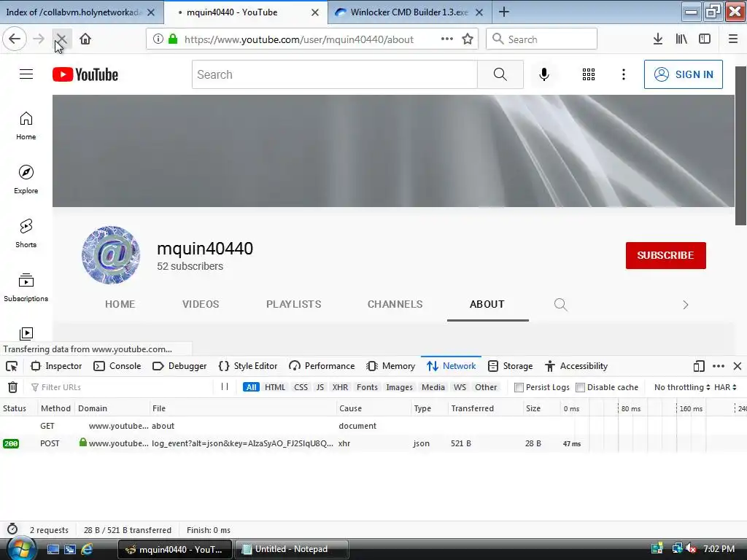Filter requests by Fonts
Image resolution: width=747 pixels, height=560 pixels.
(368, 387)
